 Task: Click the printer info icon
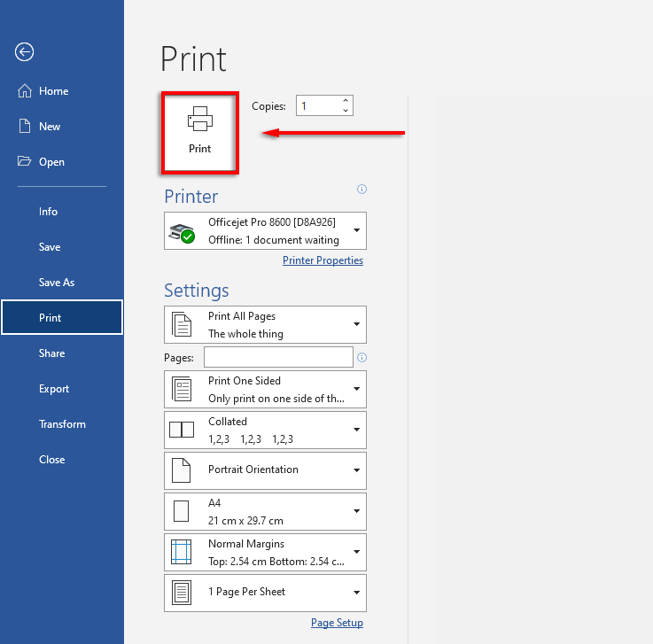coord(361,189)
